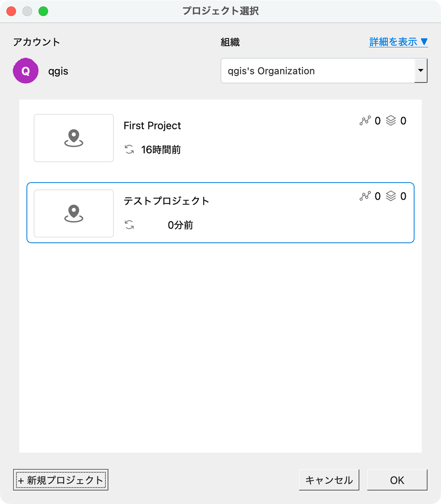Click the qgis account avatar icon
Viewport: 441px width, 504px height.
click(26, 71)
